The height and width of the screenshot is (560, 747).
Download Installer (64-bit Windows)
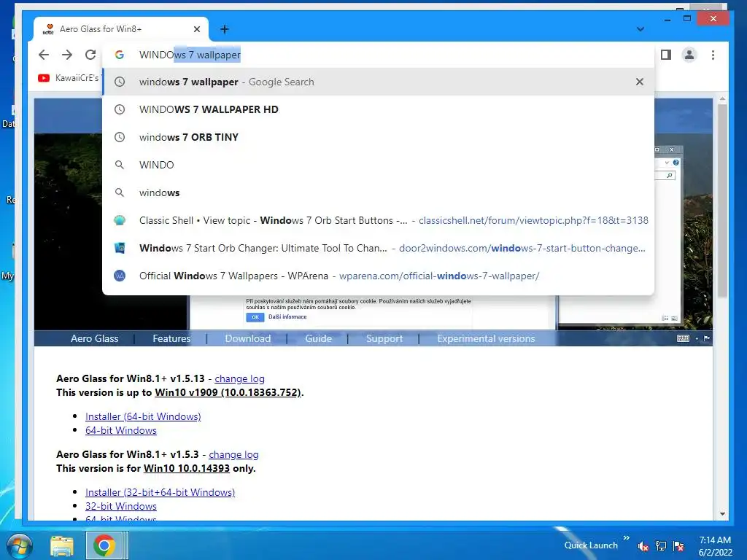coord(143,416)
